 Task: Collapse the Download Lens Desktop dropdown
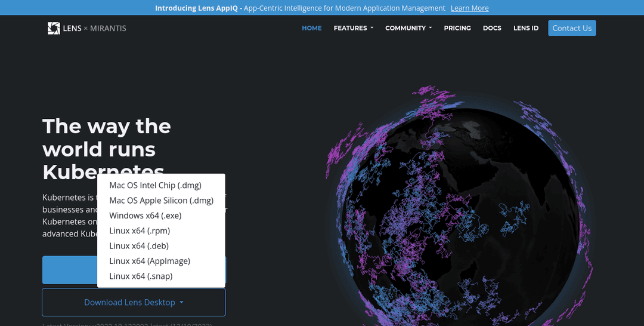pyautogui.click(x=134, y=302)
